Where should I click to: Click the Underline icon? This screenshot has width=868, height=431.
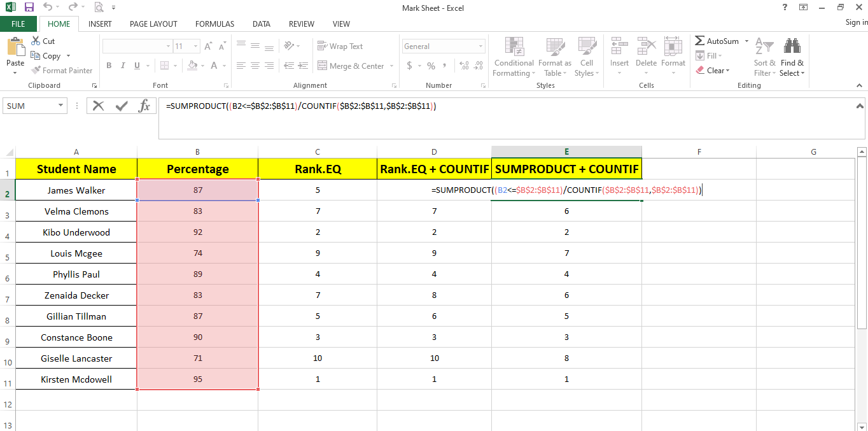tap(136, 65)
